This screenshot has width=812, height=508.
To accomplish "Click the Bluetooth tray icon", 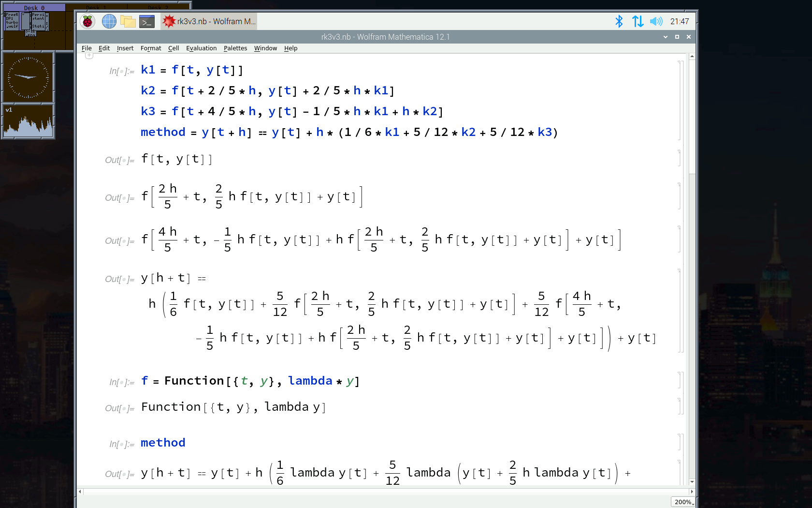I will click(619, 21).
